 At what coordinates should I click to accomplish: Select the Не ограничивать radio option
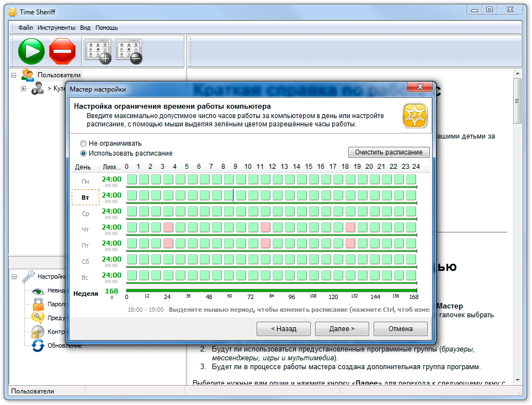[83, 143]
